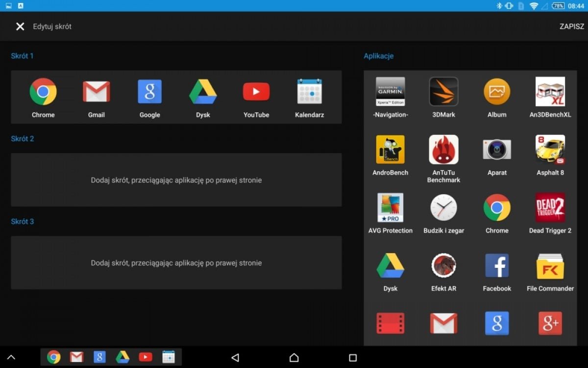This screenshot has height=368, width=588.
Task: Expand the bottom bar up chevron
Action: [11, 358]
